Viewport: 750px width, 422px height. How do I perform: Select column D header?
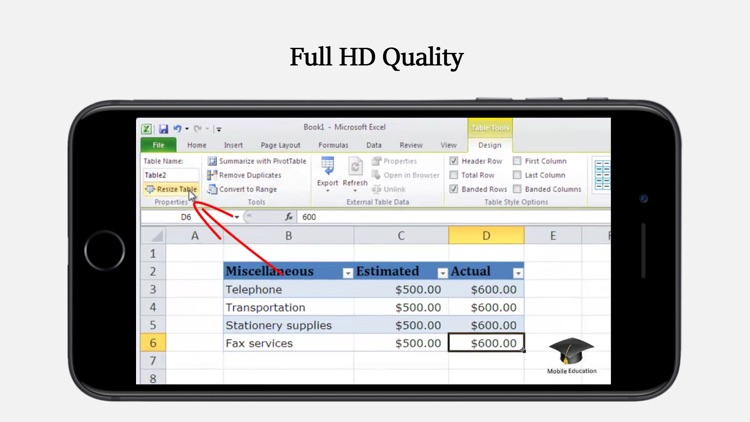(486, 235)
